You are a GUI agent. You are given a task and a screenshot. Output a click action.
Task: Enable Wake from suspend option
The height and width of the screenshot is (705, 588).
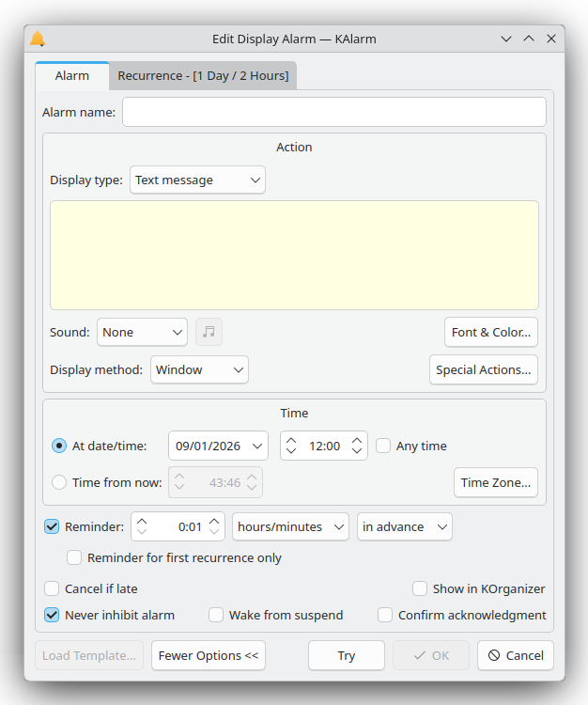[x=216, y=615]
